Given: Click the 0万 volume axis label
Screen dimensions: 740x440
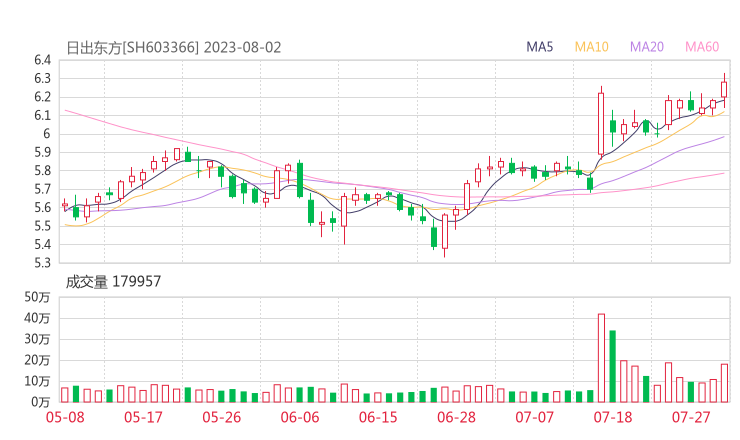Looking at the screenshot, I should [x=41, y=402].
